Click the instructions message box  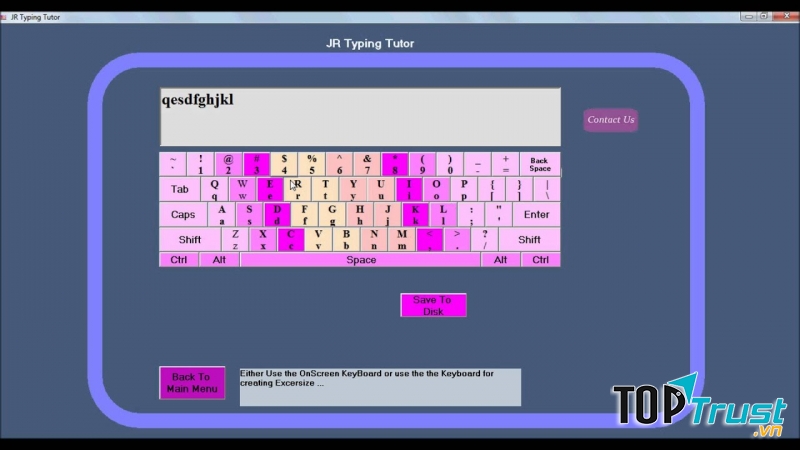(x=380, y=387)
